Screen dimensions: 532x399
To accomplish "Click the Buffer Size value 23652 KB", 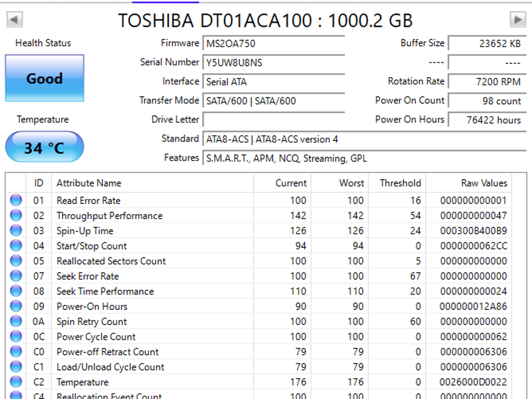I will 487,43.
